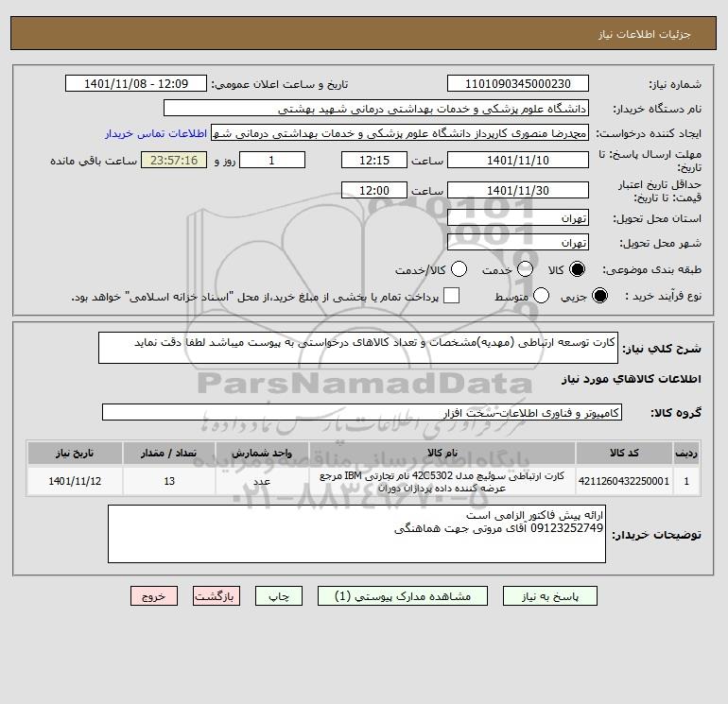Toggle the اسناد خزانه اسلامی payment checkbox
728x704 pixels.
coord(451,296)
